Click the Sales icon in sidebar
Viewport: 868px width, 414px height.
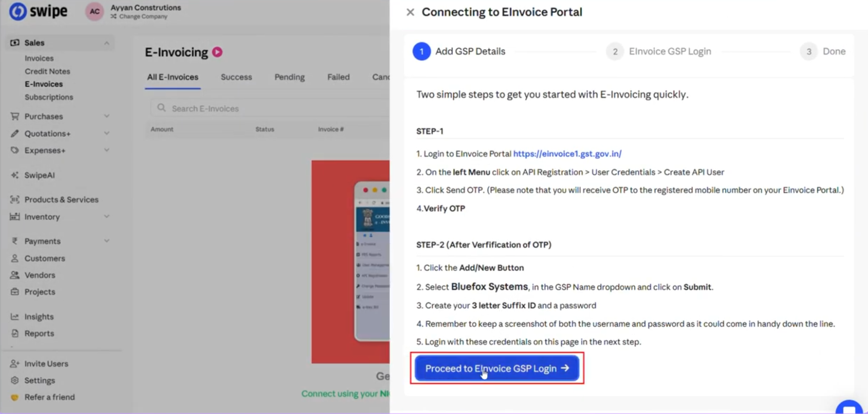click(x=15, y=43)
